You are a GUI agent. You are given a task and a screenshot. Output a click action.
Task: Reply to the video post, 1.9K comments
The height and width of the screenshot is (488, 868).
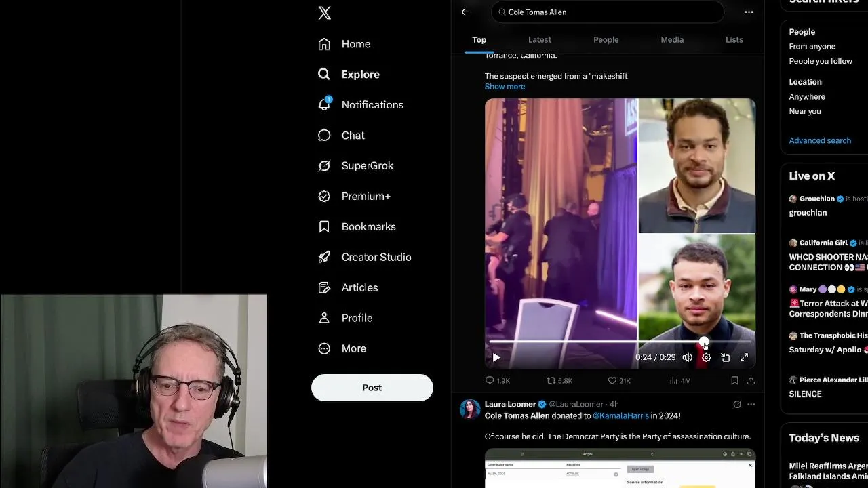(497, 381)
